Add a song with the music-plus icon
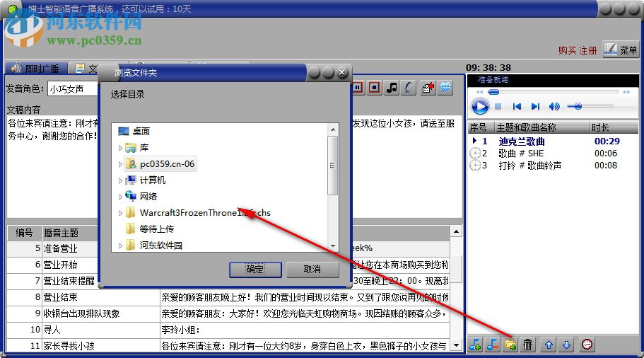 coord(475,345)
